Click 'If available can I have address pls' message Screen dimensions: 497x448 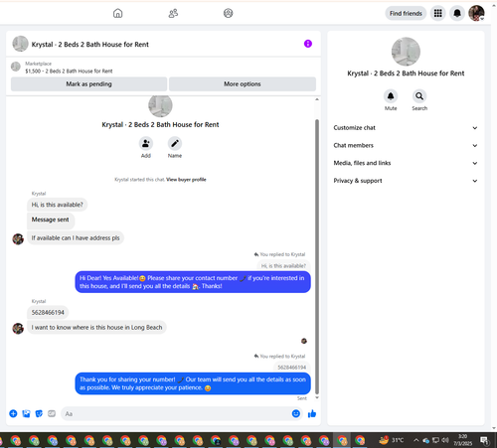point(76,237)
